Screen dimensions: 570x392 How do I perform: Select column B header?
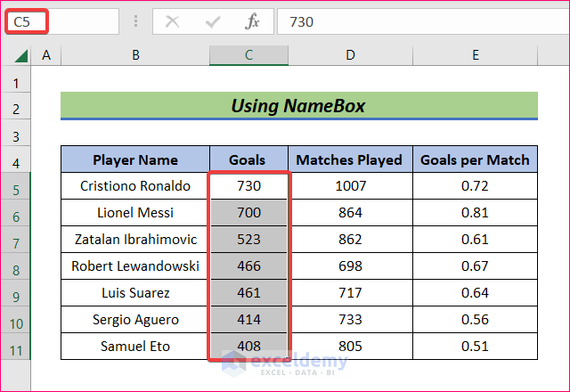tap(135, 55)
